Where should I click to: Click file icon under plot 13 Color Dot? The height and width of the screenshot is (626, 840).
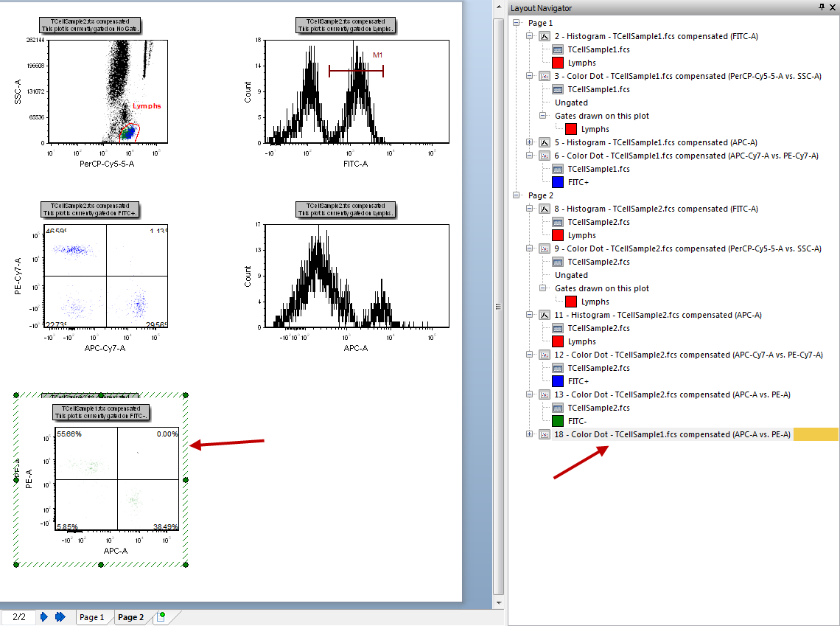(x=559, y=408)
